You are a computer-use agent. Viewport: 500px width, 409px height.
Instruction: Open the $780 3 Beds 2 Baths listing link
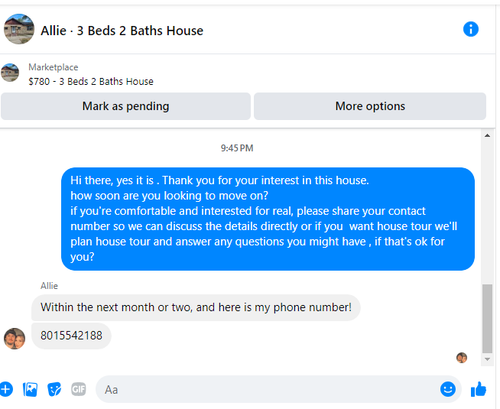(x=91, y=82)
